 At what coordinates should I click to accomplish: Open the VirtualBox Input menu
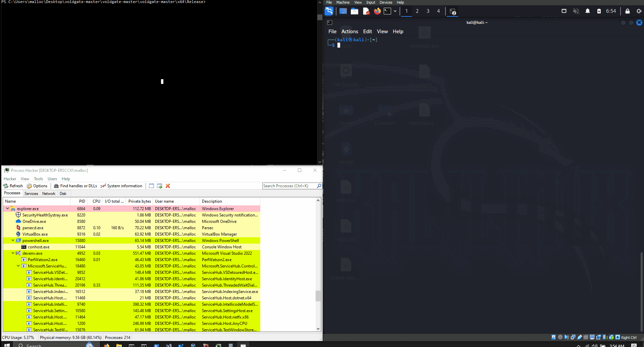[x=371, y=2]
